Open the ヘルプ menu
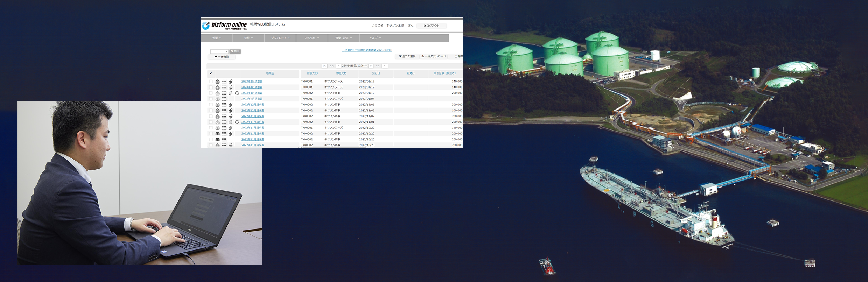This screenshot has width=868, height=282. click(375, 38)
